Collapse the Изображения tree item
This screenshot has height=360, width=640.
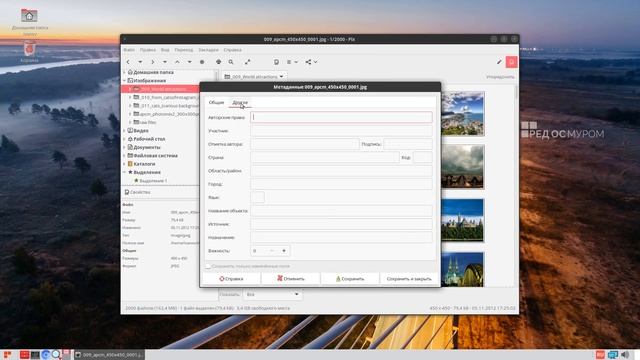click(124, 80)
